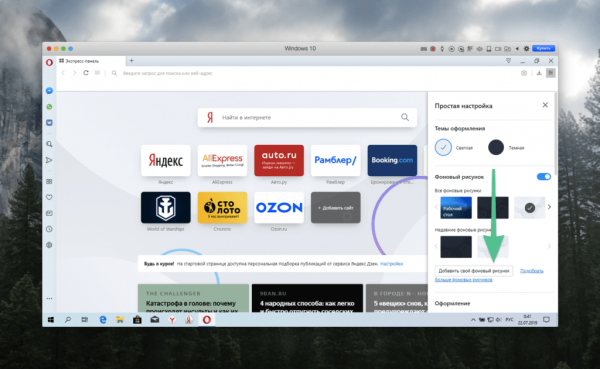
Task: Toggle the background image switch
Action: click(543, 176)
